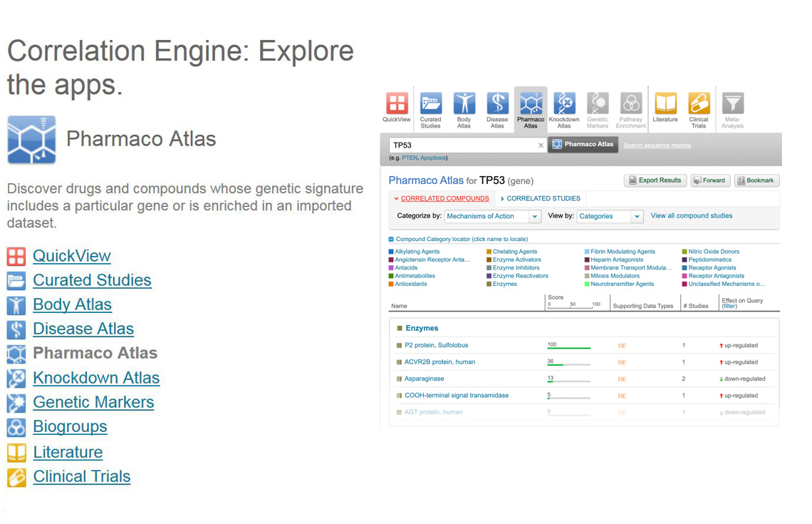Open the filter link under Effect on Query

point(729,307)
